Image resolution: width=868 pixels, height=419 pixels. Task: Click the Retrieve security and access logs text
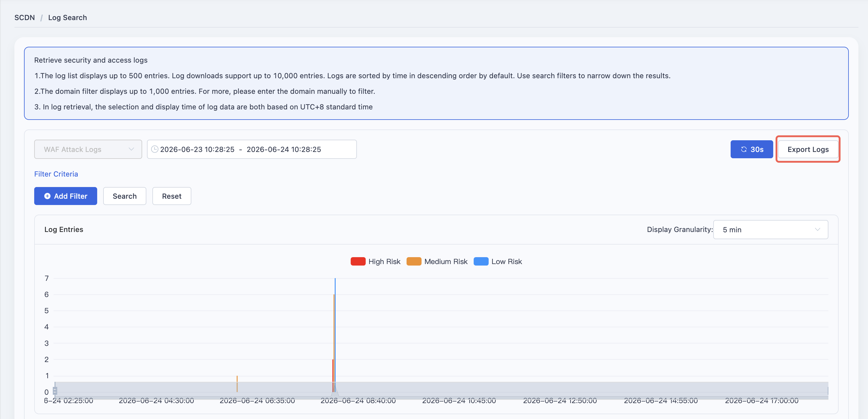(91, 60)
